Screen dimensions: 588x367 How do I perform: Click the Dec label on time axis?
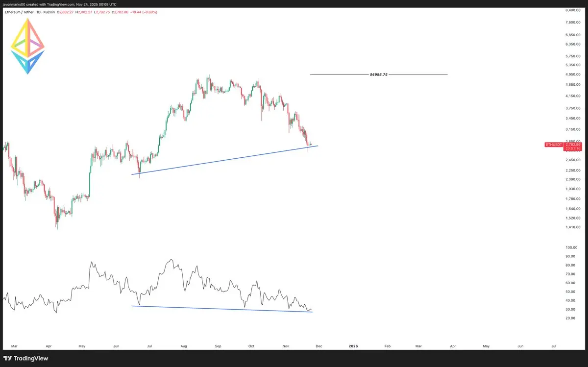319,346
